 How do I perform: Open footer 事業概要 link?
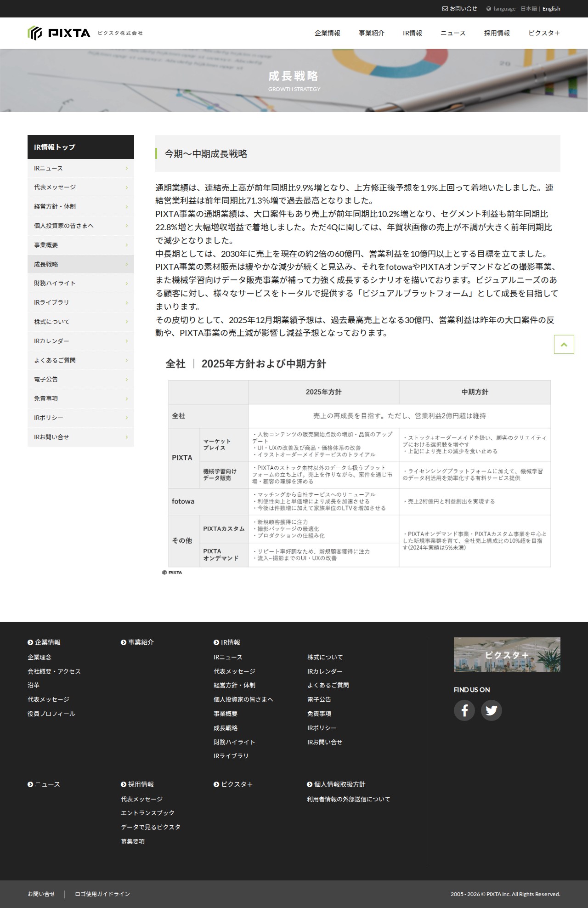click(x=226, y=714)
